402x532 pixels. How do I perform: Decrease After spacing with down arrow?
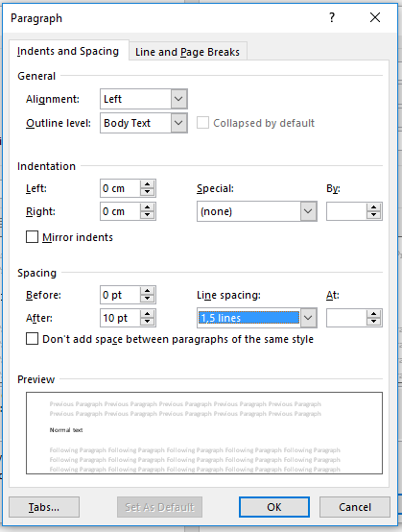tap(148, 322)
